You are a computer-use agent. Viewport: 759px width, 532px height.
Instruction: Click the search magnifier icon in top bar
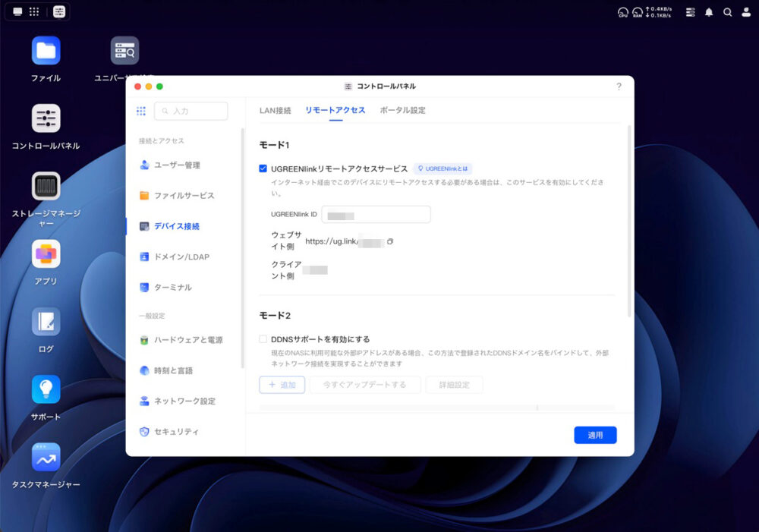click(727, 12)
